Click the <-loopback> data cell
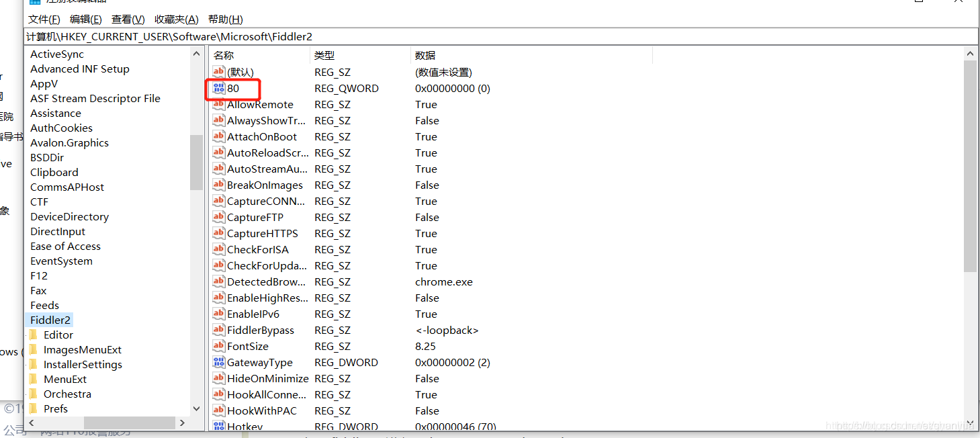Image resolution: width=980 pixels, height=438 pixels. pos(447,330)
